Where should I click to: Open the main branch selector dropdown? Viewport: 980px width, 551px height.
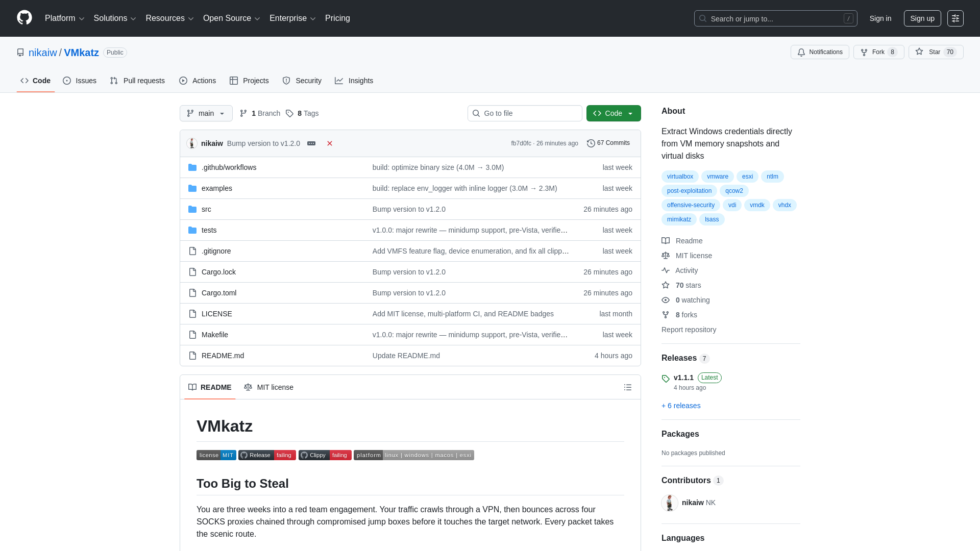pyautogui.click(x=206, y=113)
